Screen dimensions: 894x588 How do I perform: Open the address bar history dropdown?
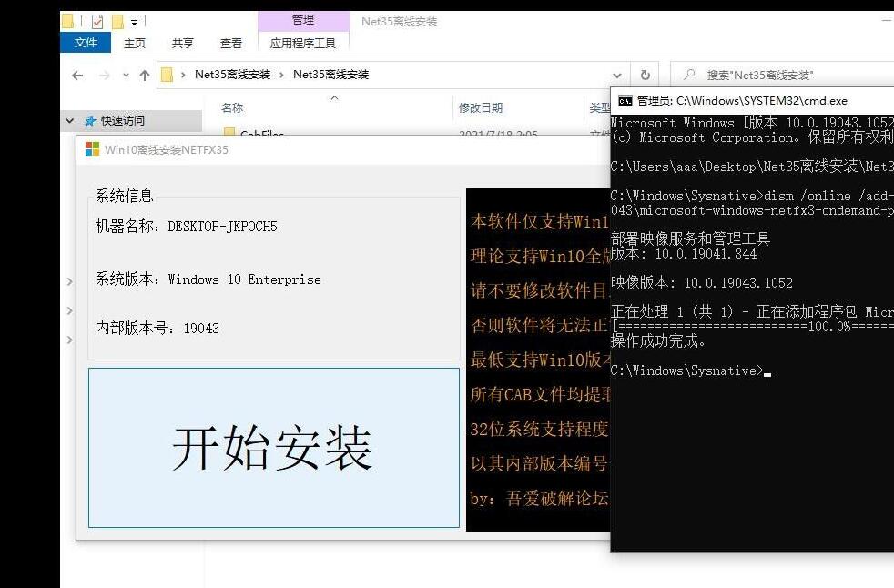point(617,76)
